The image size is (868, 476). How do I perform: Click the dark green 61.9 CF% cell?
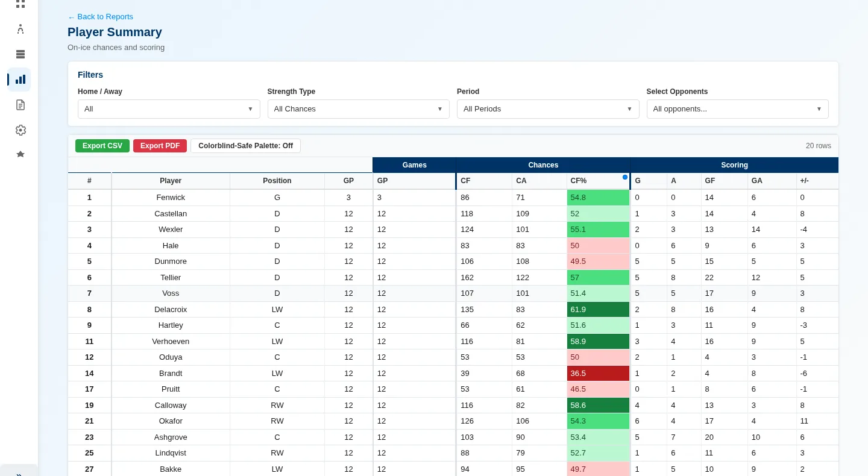pyautogui.click(x=598, y=310)
